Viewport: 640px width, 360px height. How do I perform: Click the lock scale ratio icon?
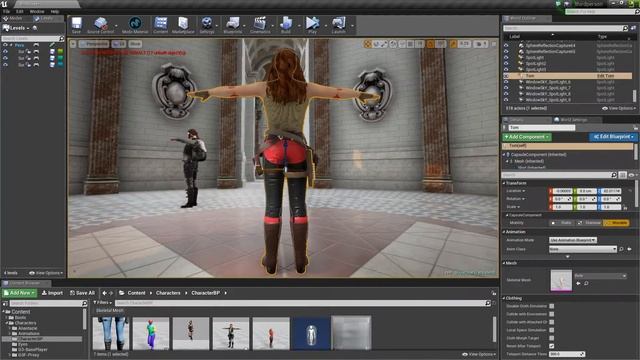coord(625,207)
